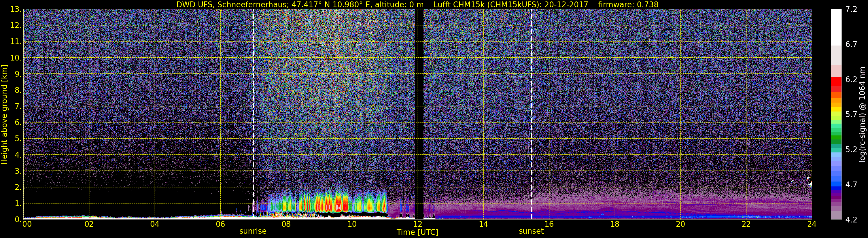The height and width of the screenshot is (238, 868).
Task: Click the height axis tick "7."
Action: [x=18, y=107]
